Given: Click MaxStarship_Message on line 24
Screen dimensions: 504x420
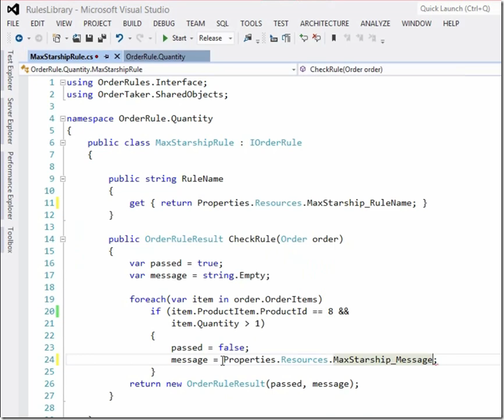Looking at the screenshot, I should [x=382, y=360].
